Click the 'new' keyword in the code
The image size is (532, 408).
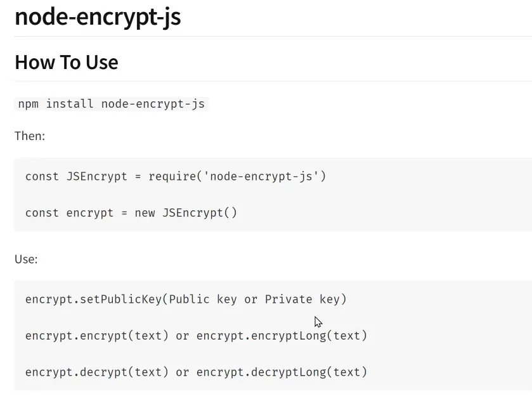coord(145,213)
